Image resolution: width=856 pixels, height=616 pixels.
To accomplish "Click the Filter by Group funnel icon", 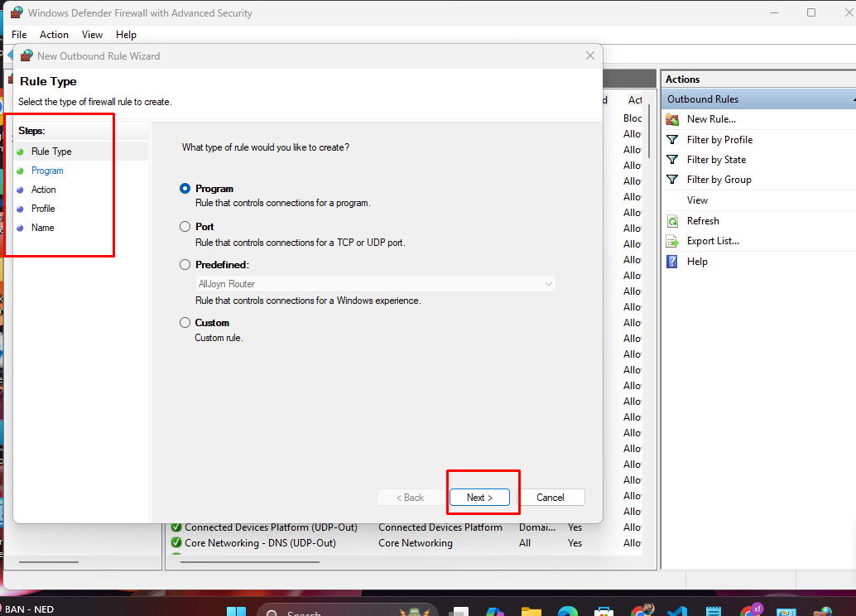I will [x=672, y=180].
